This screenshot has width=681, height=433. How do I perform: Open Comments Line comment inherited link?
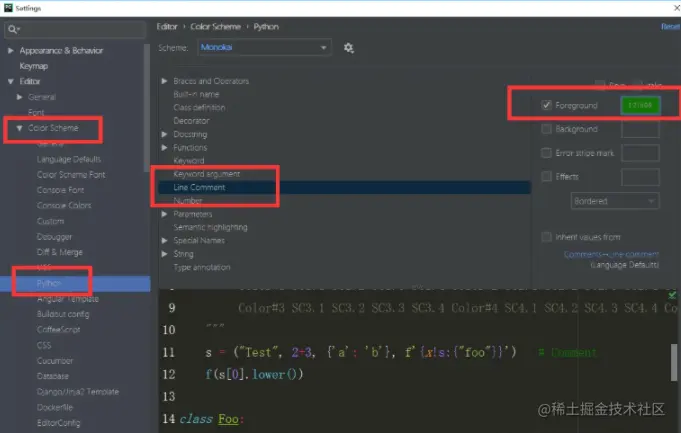(x=611, y=254)
